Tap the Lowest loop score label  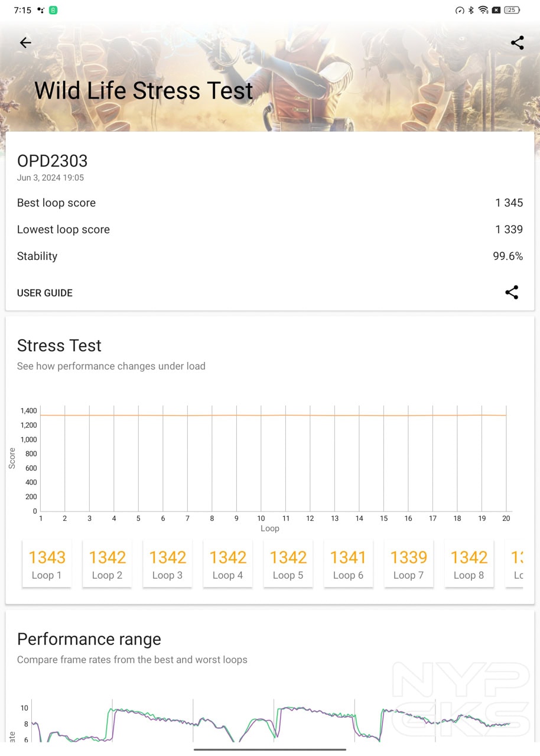63,229
